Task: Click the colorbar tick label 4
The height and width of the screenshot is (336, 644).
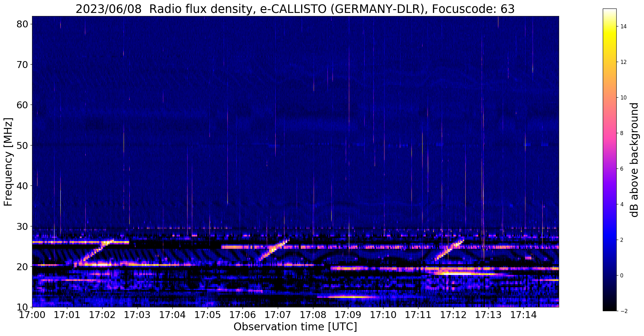Action: pyautogui.click(x=622, y=204)
